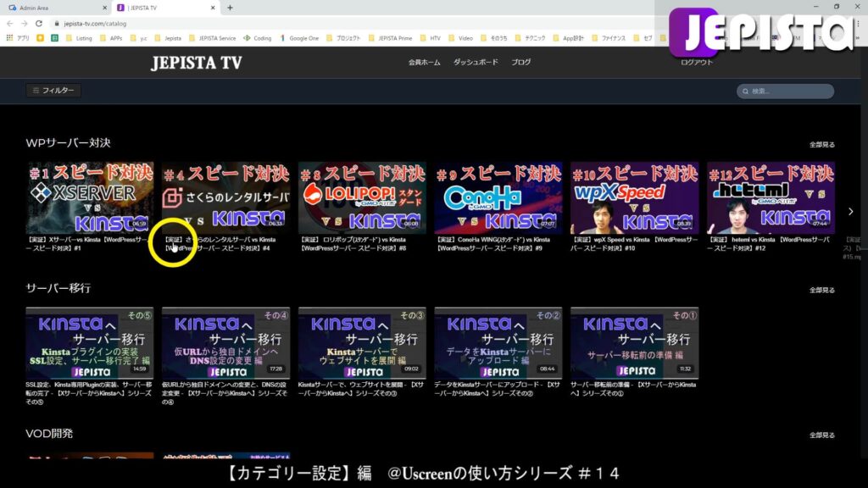868x488 pixels.
Task: Click the title text starting 仮URLから独自ドメイン
Action: pyautogui.click(x=225, y=393)
